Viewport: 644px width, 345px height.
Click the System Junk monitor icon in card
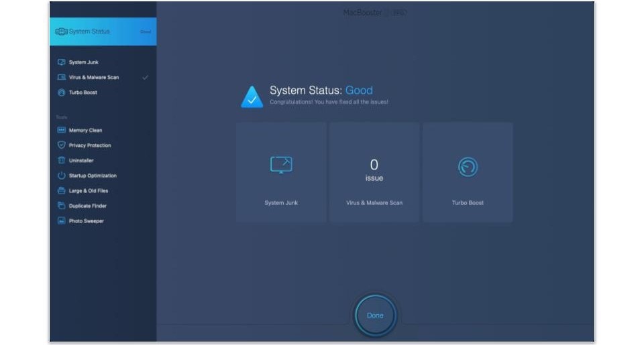coord(281,165)
